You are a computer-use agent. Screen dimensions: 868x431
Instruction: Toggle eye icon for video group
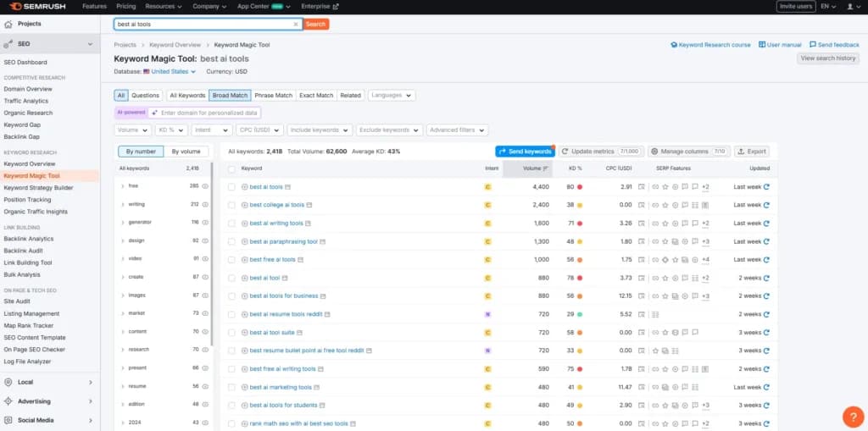(x=205, y=258)
